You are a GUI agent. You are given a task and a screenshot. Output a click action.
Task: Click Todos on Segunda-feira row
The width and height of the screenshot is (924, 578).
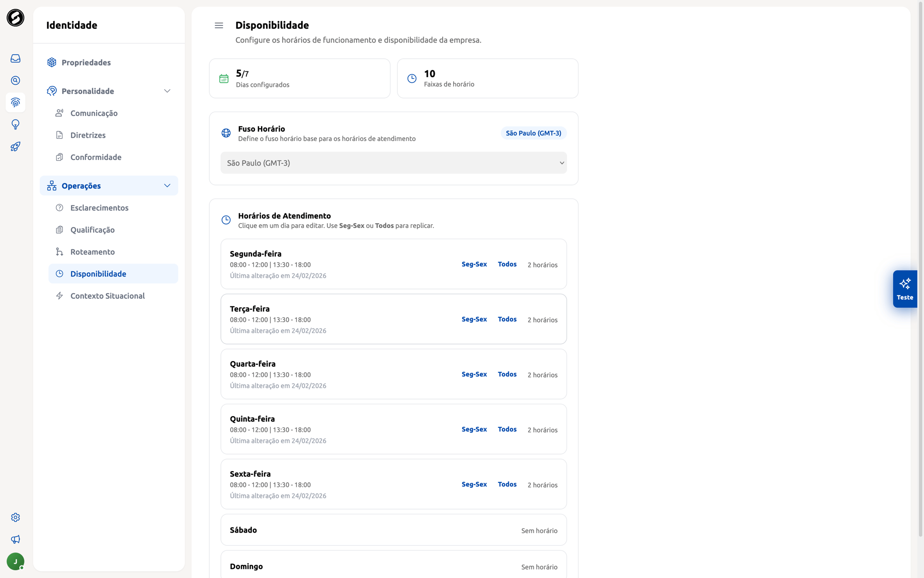coord(507,264)
